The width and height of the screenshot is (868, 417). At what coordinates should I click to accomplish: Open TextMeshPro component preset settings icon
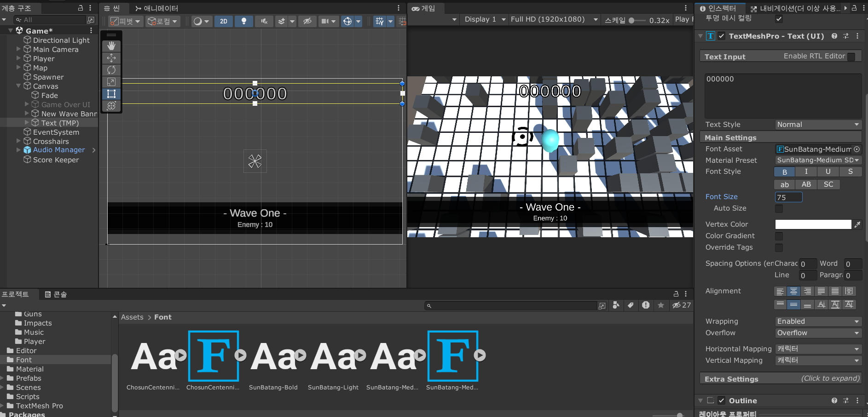[x=846, y=36]
